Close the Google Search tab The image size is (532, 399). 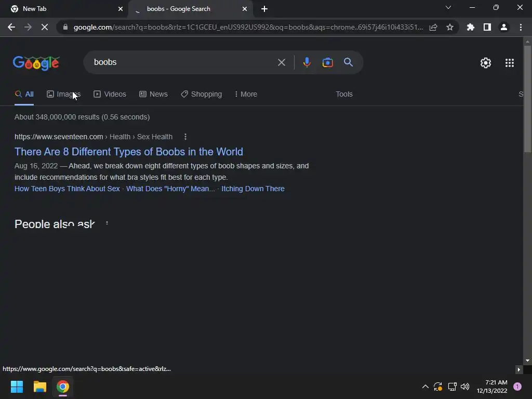pos(245,9)
